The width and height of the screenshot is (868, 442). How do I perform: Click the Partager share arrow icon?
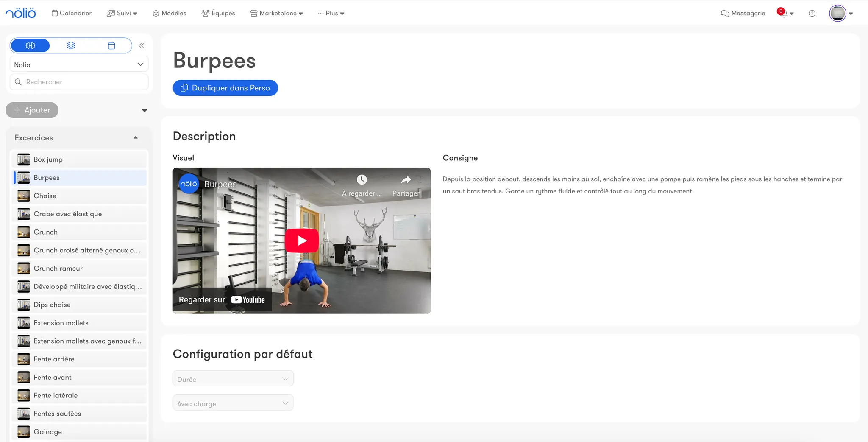coord(406,180)
